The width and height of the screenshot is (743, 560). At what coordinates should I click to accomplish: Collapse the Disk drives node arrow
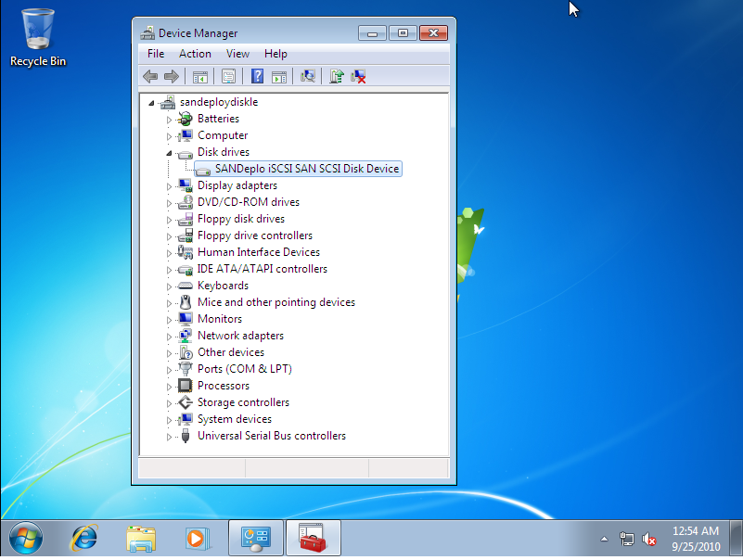point(169,153)
